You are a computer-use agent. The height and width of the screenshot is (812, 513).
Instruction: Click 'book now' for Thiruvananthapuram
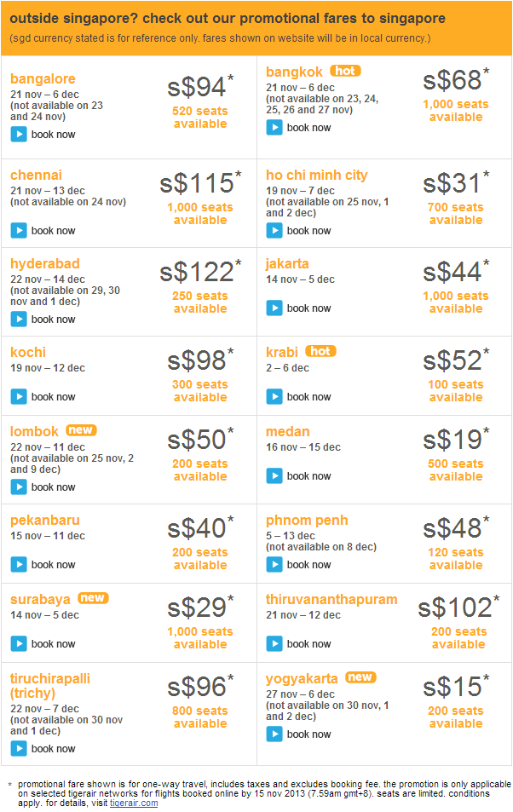(308, 643)
